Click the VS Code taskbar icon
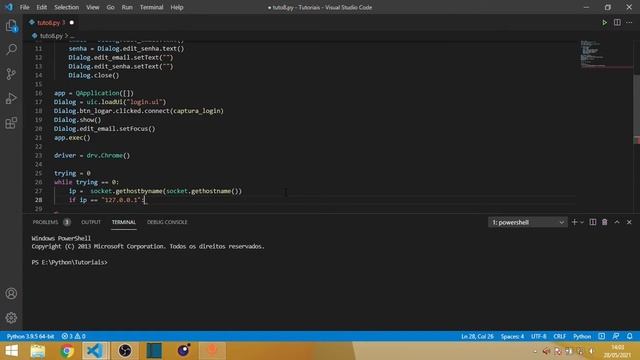 point(95,351)
